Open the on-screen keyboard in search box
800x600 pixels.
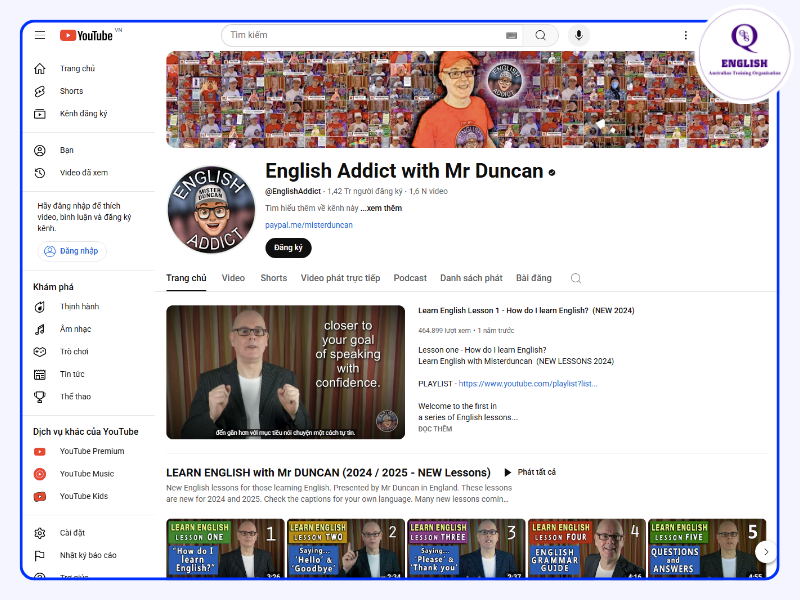click(511, 35)
